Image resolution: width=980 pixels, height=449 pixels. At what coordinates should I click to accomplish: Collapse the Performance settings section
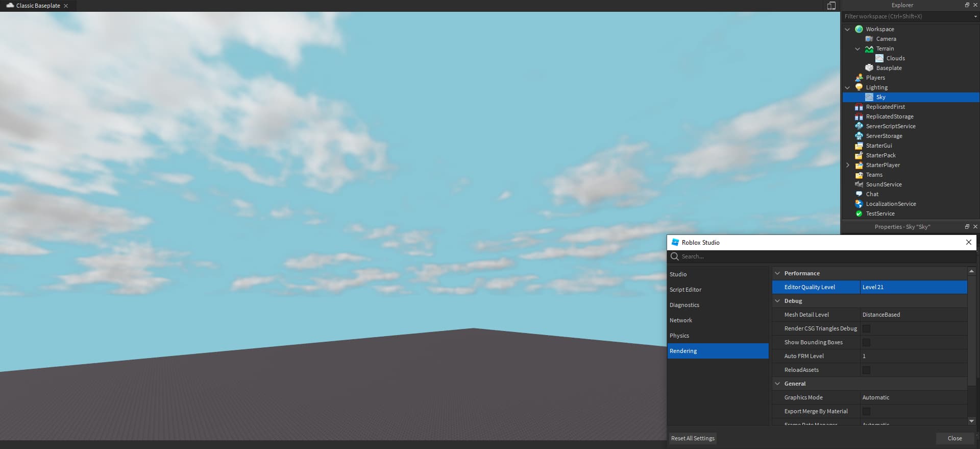point(777,273)
